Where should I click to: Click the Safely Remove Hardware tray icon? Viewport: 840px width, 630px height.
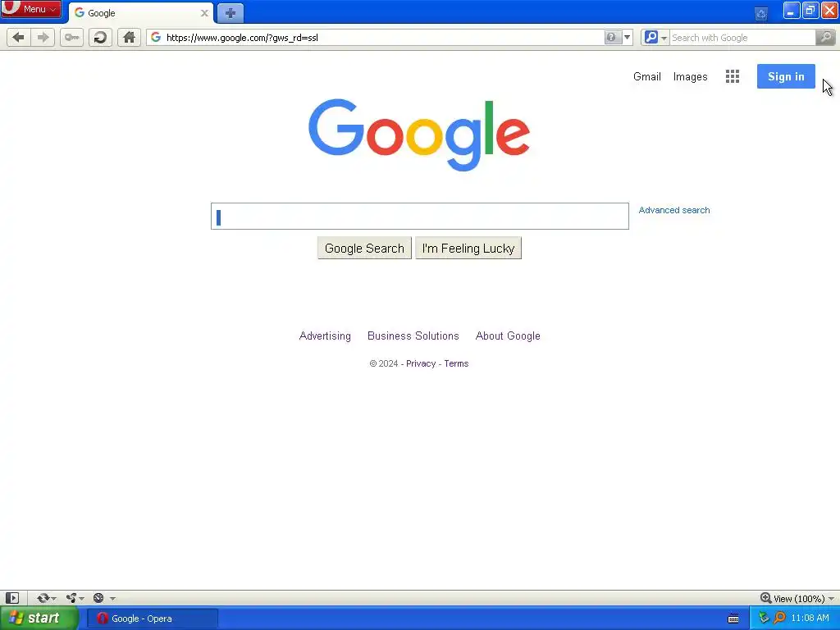point(764,619)
